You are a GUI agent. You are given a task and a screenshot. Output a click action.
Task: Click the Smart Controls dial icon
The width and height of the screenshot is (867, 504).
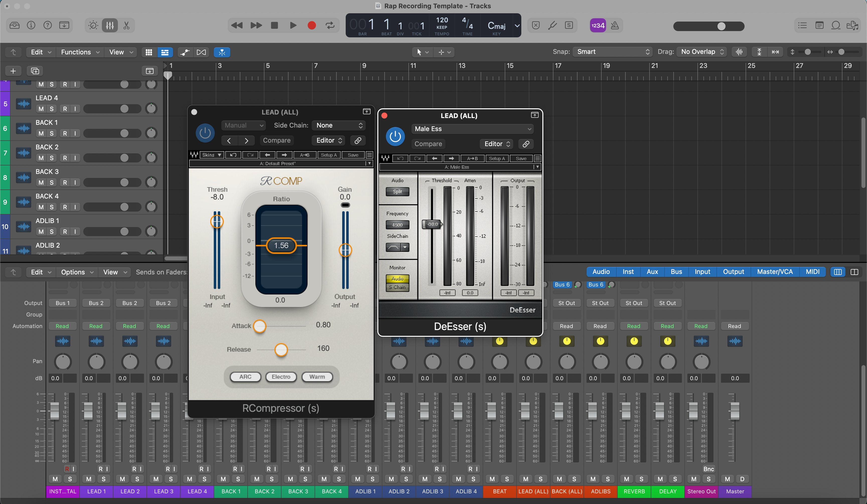(92, 25)
